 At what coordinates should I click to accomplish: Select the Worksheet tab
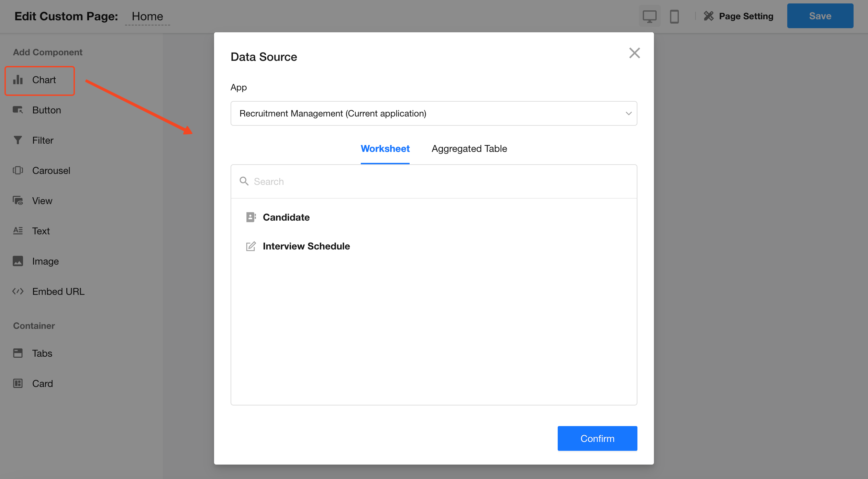pyautogui.click(x=385, y=149)
